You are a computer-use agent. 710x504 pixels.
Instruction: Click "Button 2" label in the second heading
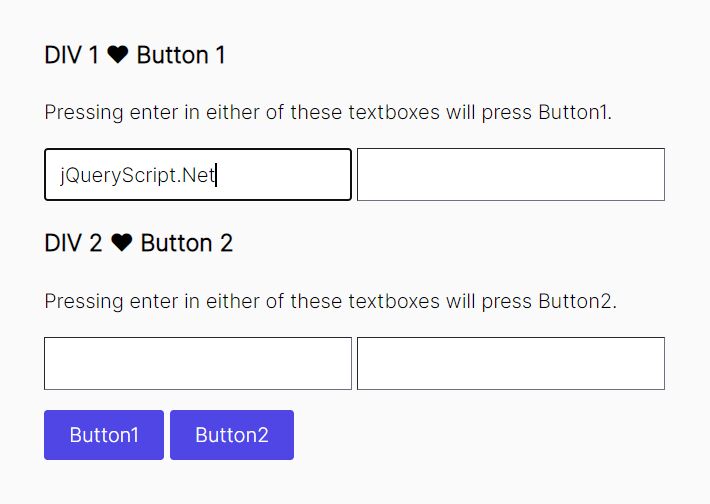187,244
